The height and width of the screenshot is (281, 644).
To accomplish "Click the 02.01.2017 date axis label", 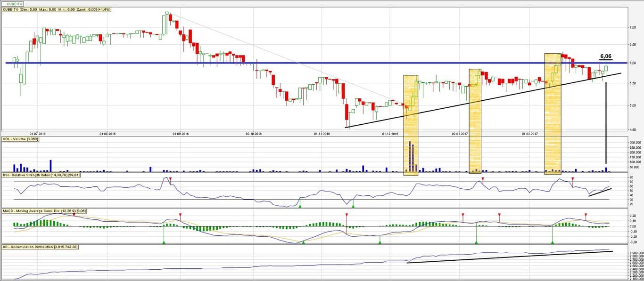I will click(460, 134).
